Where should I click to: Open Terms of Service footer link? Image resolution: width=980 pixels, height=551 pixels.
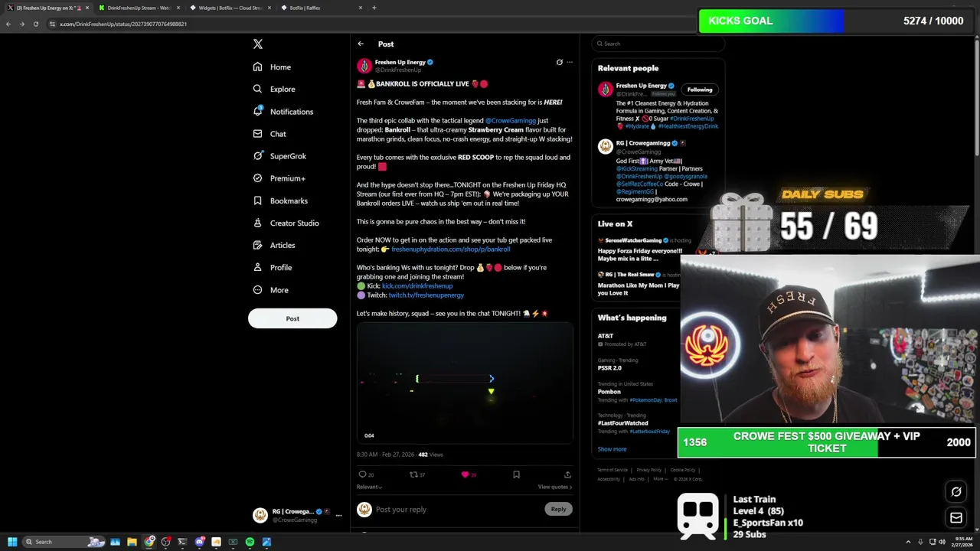[x=612, y=470]
